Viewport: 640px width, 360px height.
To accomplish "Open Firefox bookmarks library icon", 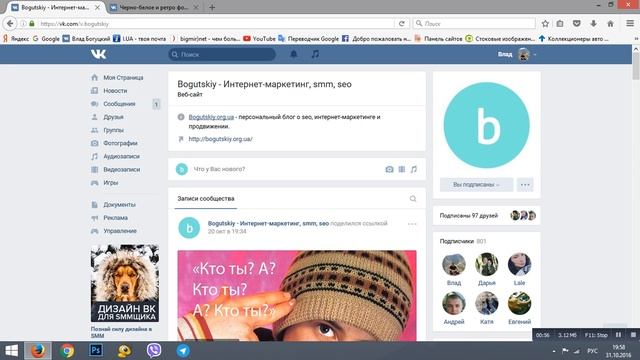I will (x=560, y=24).
